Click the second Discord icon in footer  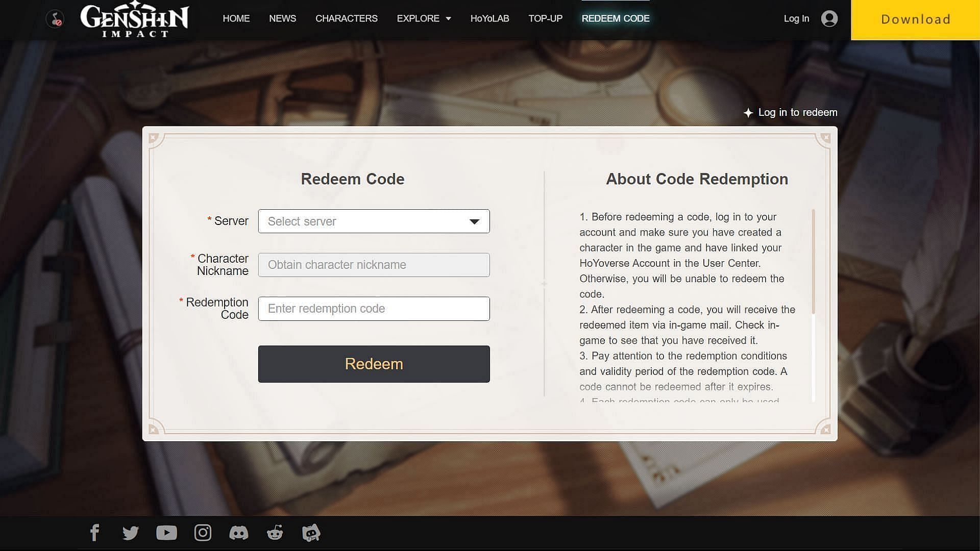tap(311, 532)
